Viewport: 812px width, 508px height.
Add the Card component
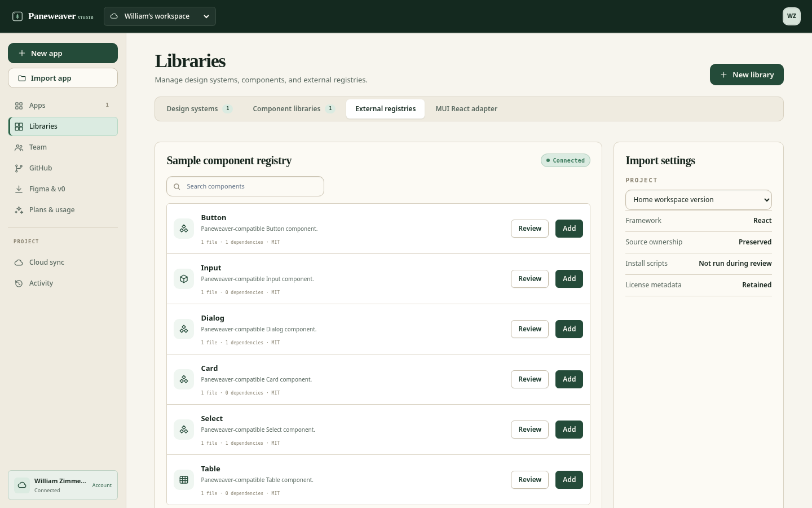click(x=569, y=379)
